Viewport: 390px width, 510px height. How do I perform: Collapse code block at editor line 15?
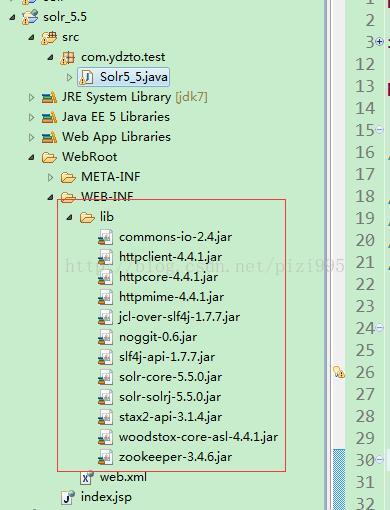[379, 130]
